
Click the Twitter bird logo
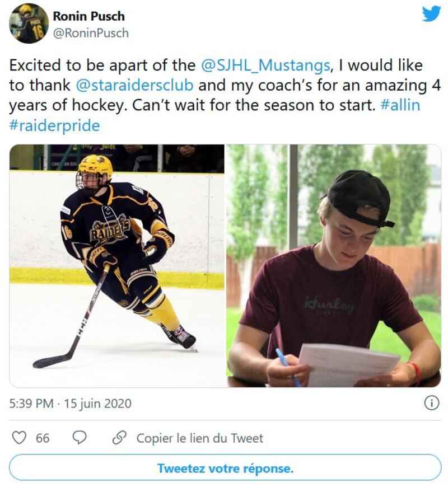pyautogui.click(x=431, y=14)
